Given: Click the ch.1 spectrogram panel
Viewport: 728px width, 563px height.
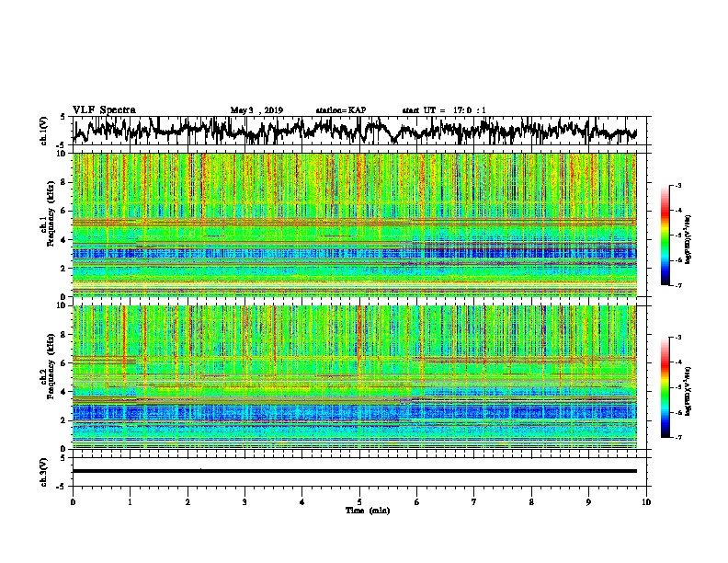Looking at the screenshot, I should tap(355, 224).
